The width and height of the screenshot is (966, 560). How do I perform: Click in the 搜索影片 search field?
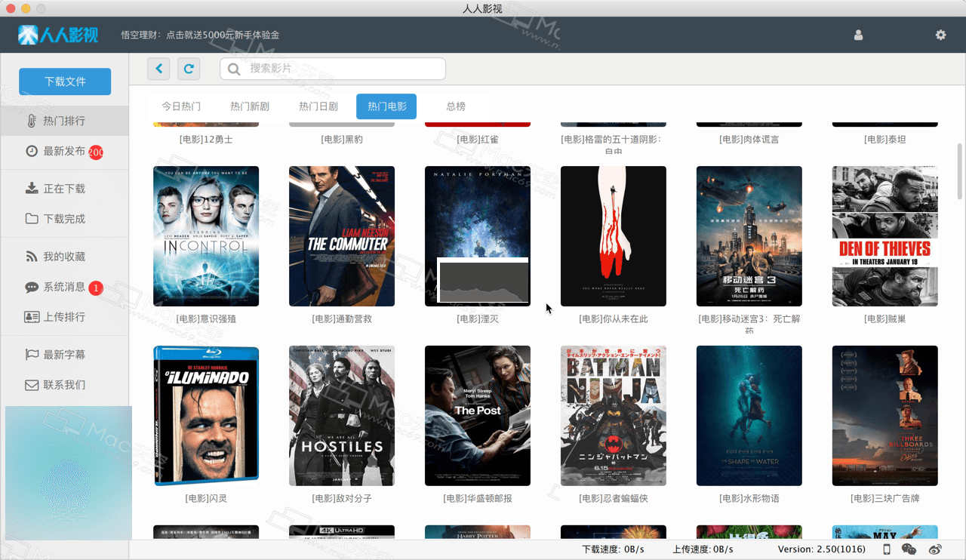click(x=333, y=69)
